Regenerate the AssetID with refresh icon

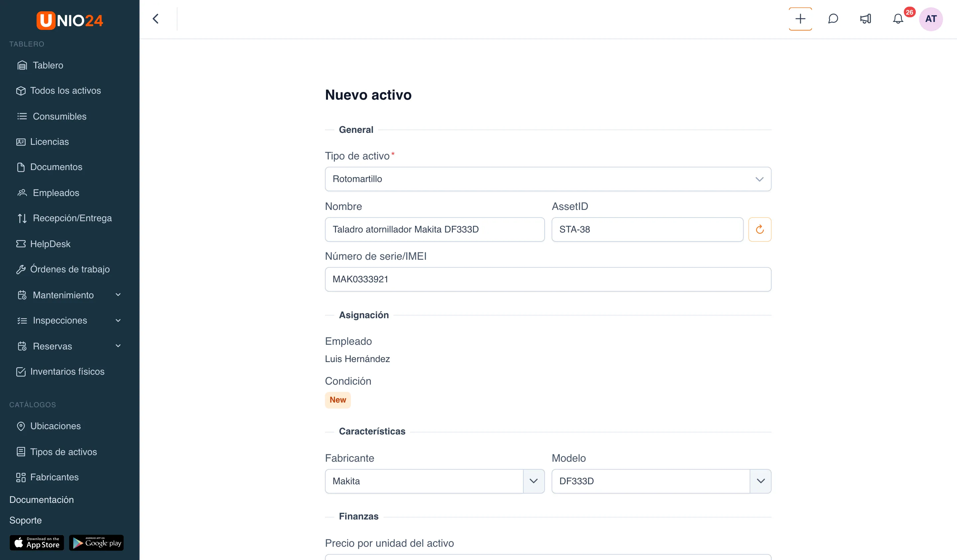[x=760, y=229]
